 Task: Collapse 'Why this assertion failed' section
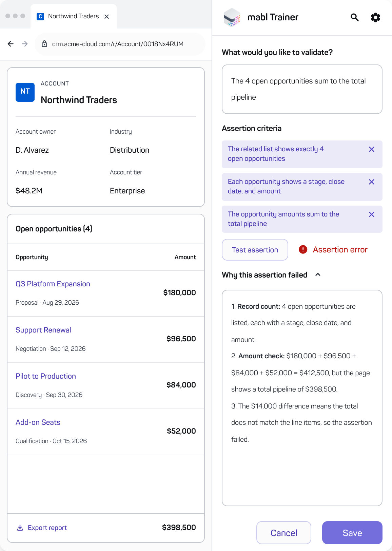[318, 275]
